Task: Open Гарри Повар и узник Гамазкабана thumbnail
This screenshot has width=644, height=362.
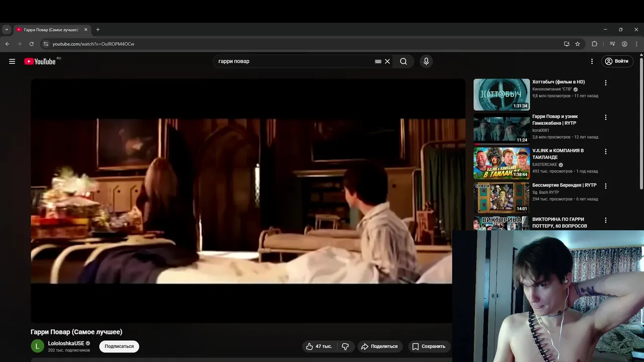Action: [x=502, y=129]
